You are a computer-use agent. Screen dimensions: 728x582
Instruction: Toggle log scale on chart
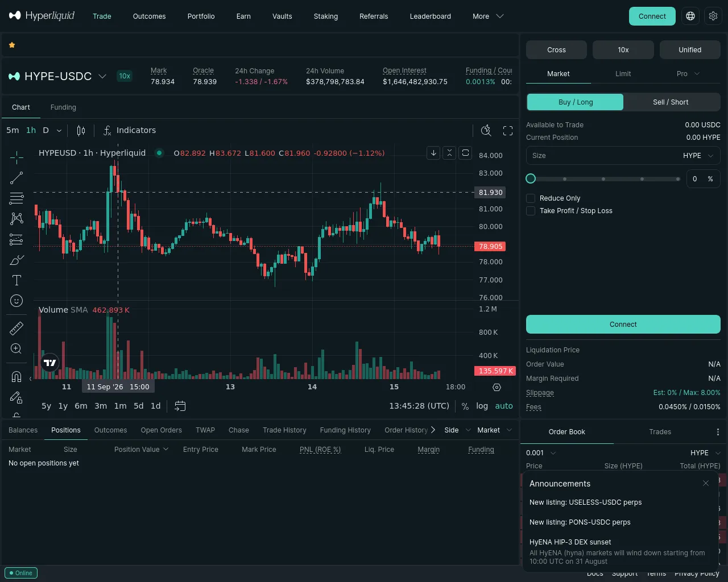(x=482, y=406)
